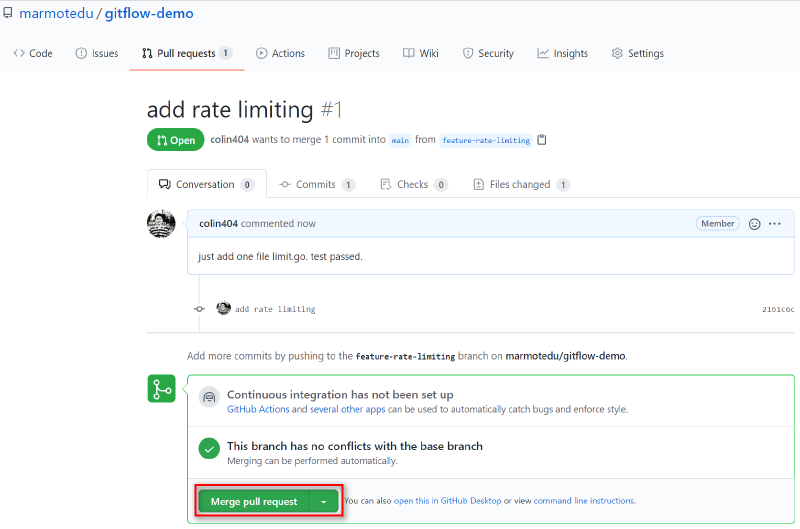Navigate to the Issues tab
The height and width of the screenshot is (529, 800).
pyautogui.click(x=97, y=54)
